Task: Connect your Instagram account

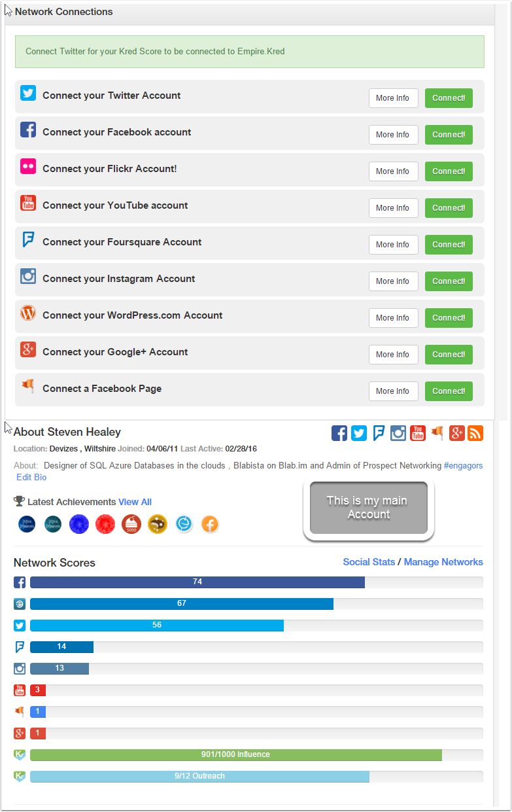Action: [x=449, y=281]
